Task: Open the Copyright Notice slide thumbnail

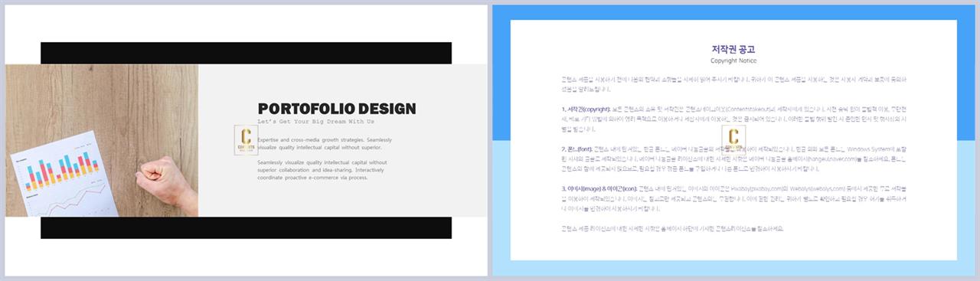Action: pos(733,140)
